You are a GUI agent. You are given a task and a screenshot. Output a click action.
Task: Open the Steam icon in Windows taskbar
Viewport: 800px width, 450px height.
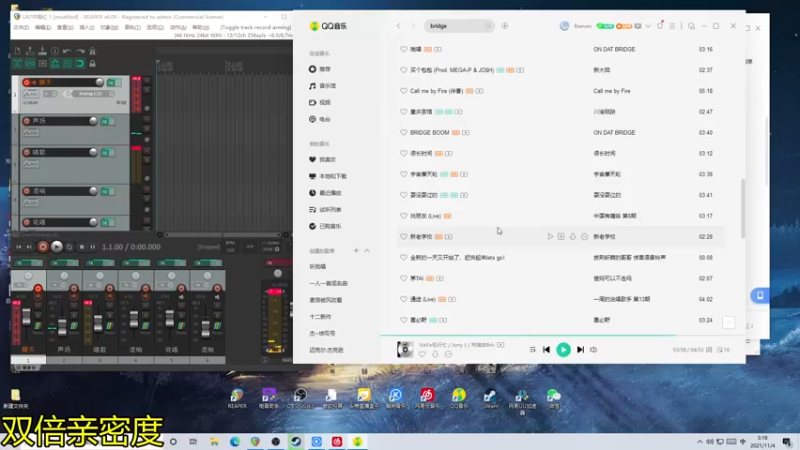tap(296, 442)
